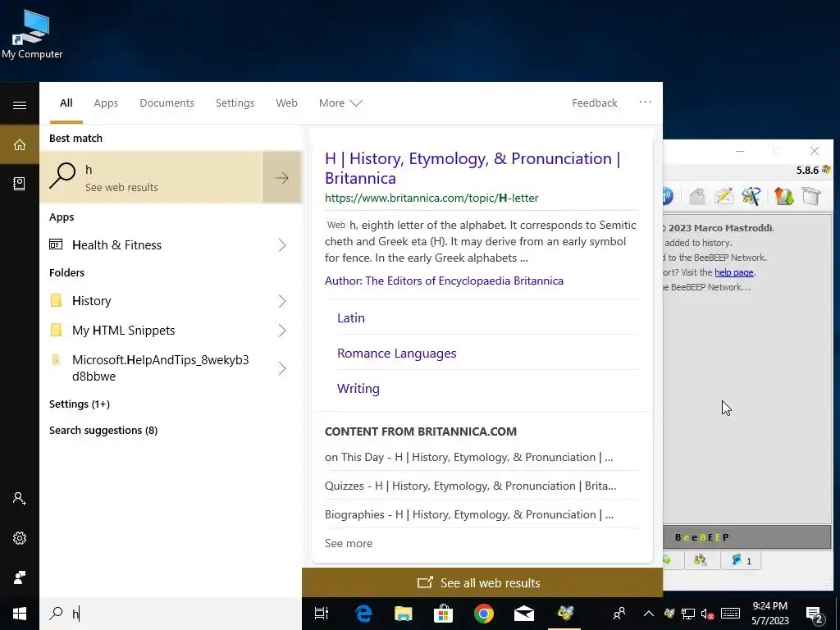Screen dimensions: 840x630
Task: Select the All search tab
Action: [x=66, y=103]
